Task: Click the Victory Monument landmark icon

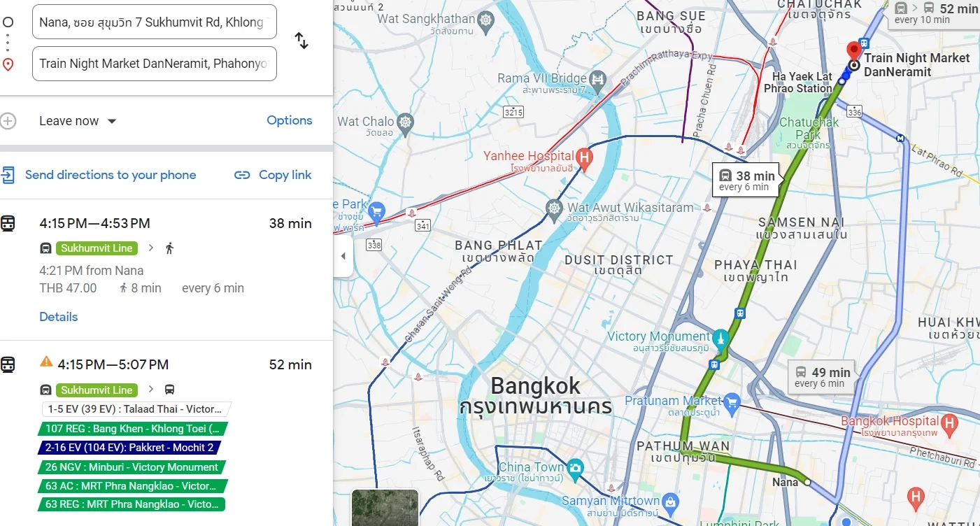Action: (x=720, y=337)
